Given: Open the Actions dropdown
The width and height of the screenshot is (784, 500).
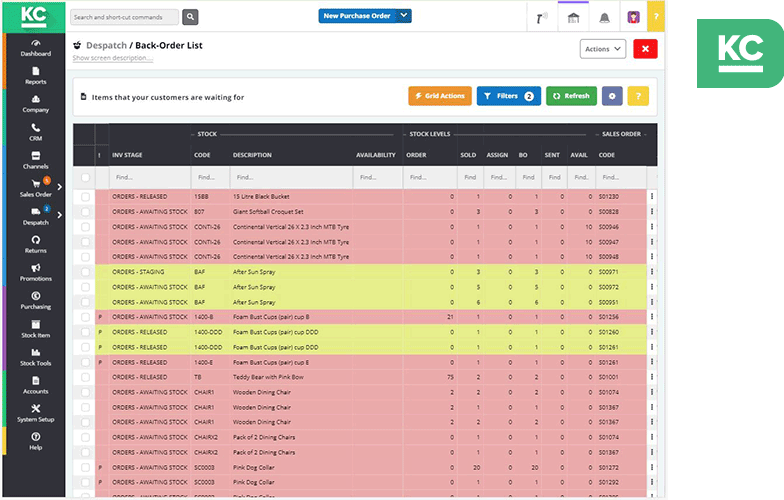Looking at the screenshot, I should pos(602,49).
